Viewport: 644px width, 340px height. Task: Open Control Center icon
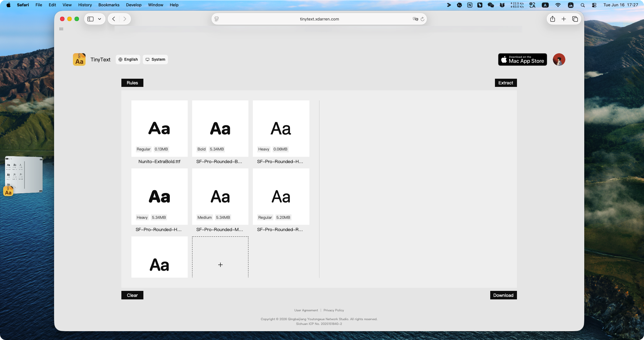tap(594, 5)
